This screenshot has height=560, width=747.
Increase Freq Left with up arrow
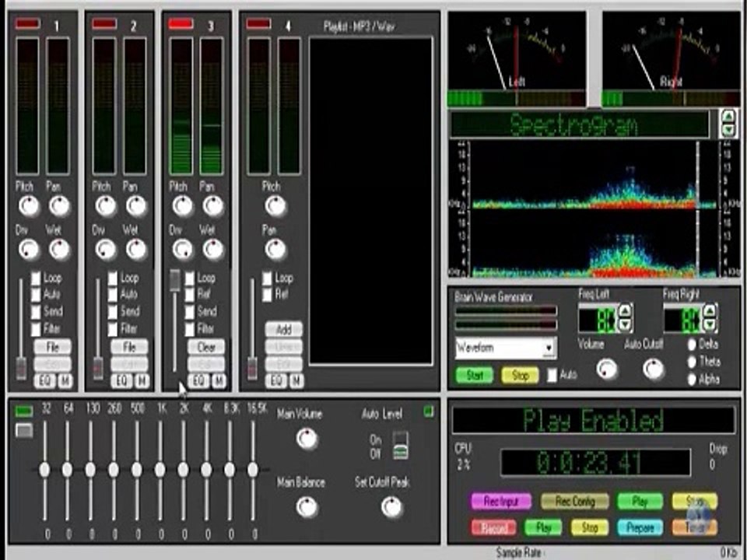pos(625,311)
